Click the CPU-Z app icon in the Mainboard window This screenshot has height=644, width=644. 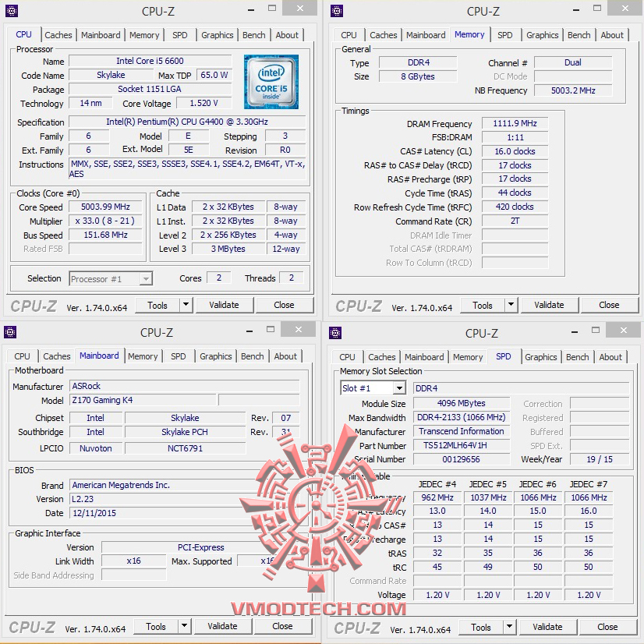10,332
